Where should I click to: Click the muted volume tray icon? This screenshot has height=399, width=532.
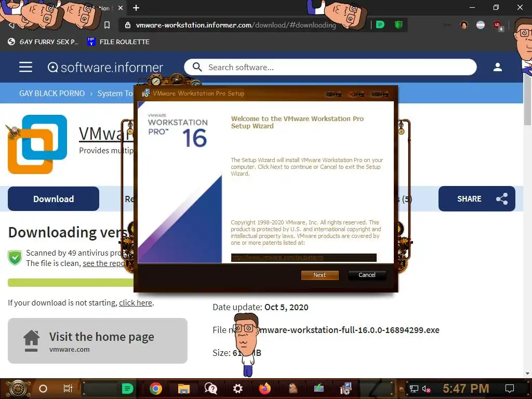coord(426,389)
